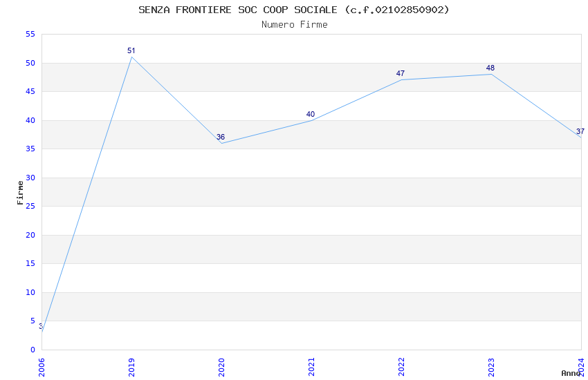Click the data label 36 at 2020

click(221, 137)
